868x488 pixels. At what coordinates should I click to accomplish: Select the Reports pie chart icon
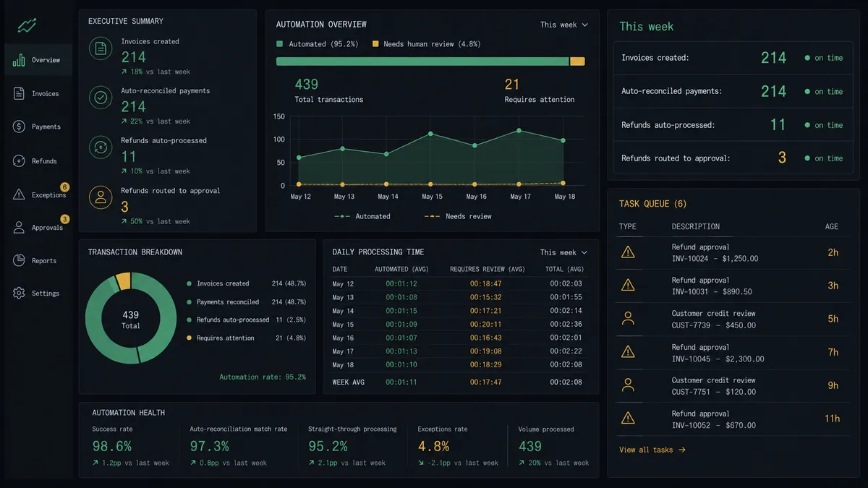point(19,260)
